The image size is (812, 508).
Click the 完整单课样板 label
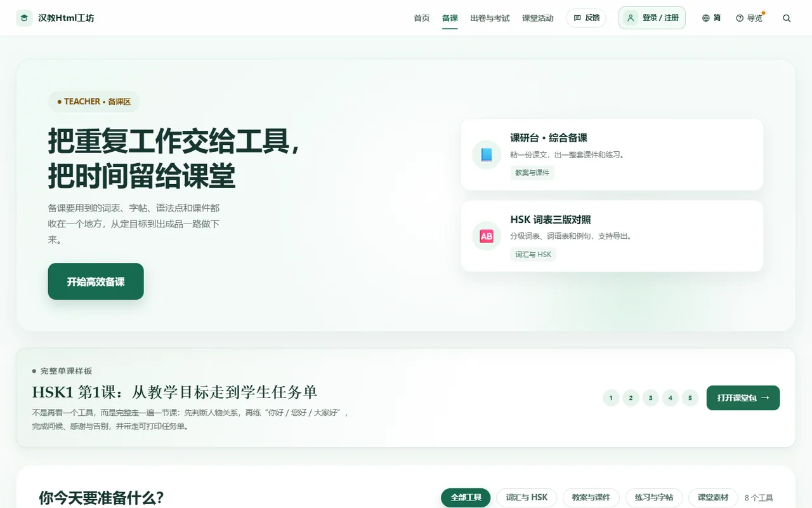click(66, 371)
